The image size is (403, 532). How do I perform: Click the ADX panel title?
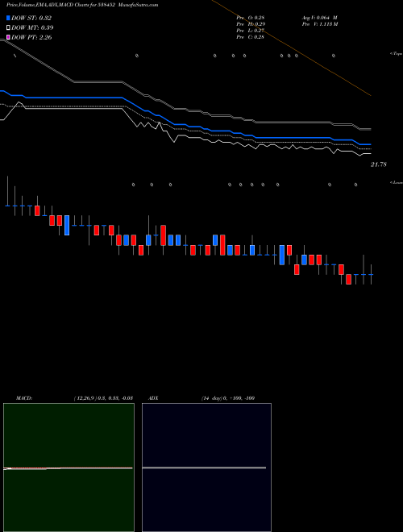tap(153, 398)
